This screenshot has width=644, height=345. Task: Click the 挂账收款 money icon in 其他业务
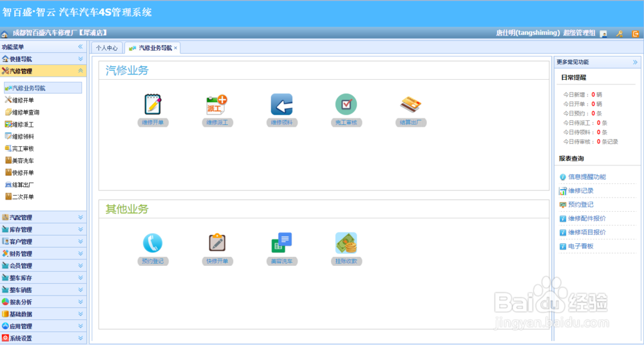click(346, 243)
